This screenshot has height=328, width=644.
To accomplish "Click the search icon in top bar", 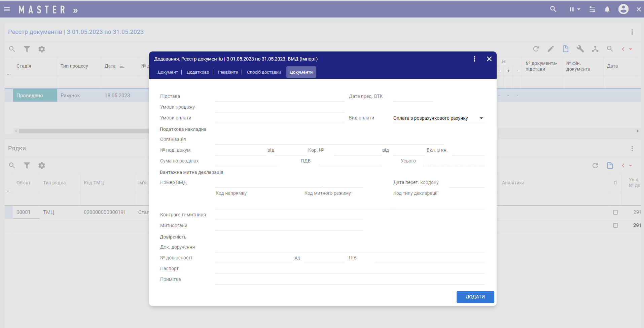I will coord(553,9).
